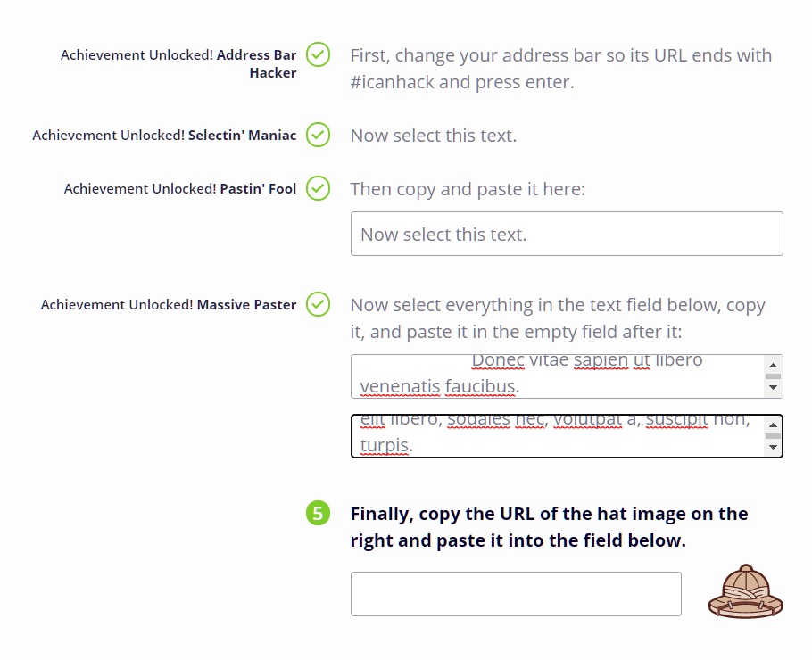Click inside the textarea containing 'venenatis faucibus'
The width and height of the screenshot is (812, 660).
tap(559, 376)
